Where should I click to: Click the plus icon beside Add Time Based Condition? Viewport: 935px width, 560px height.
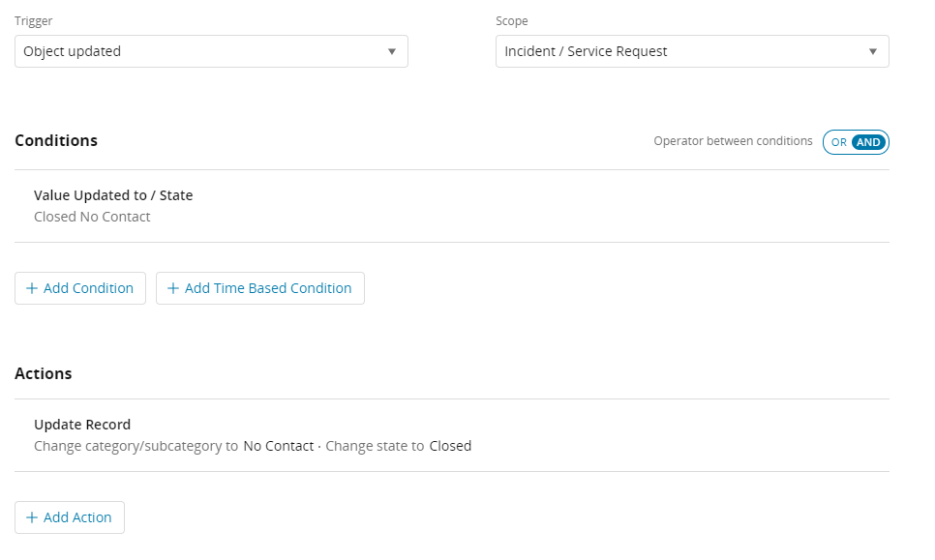(173, 288)
